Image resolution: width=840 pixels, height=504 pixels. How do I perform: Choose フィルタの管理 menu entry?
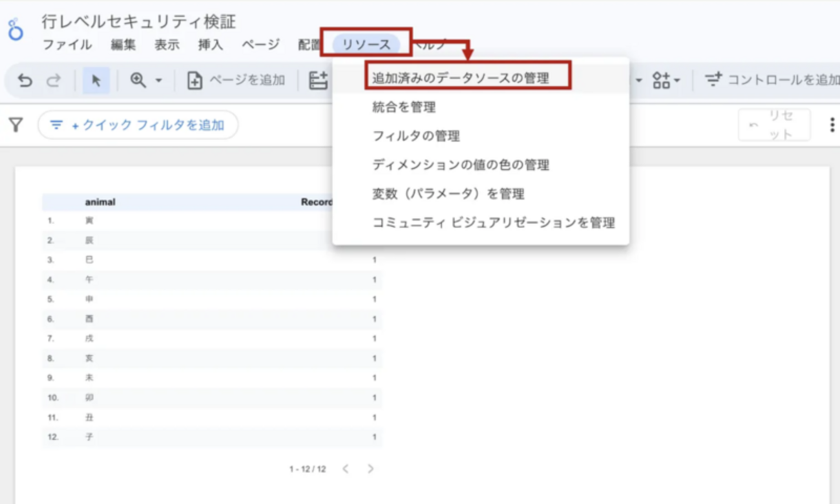click(481, 136)
